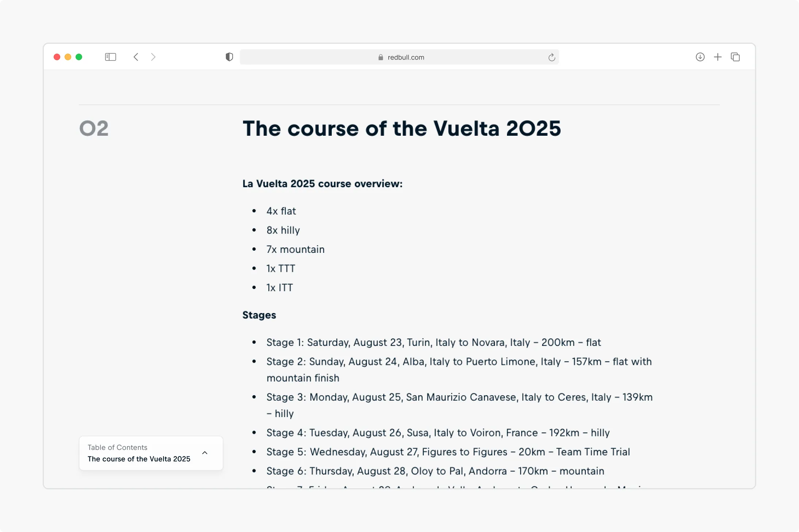
Task: Click the 02 section number
Action: pyautogui.click(x=94, y=128)
